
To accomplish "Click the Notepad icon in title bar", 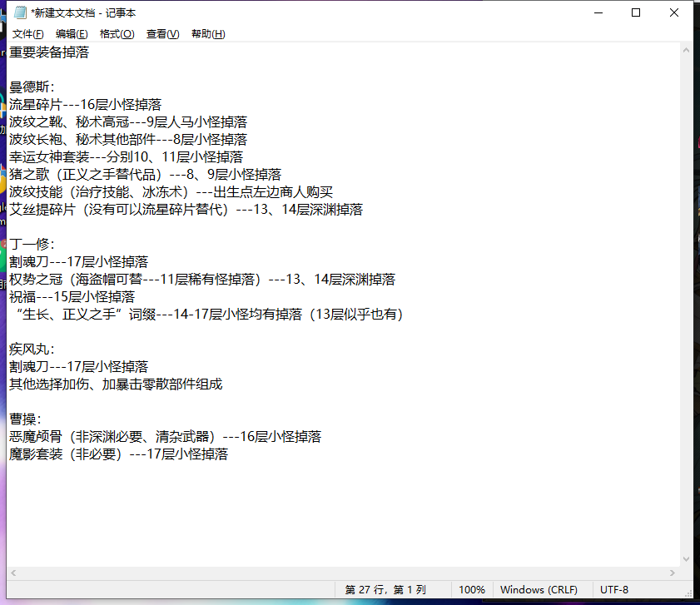I will (20, 12).
